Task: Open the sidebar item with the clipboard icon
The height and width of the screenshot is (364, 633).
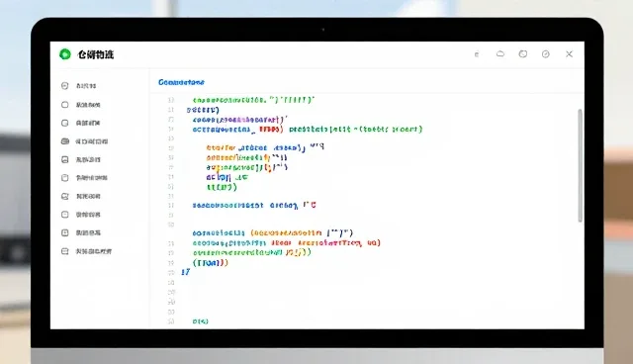Action: (84, 178)
